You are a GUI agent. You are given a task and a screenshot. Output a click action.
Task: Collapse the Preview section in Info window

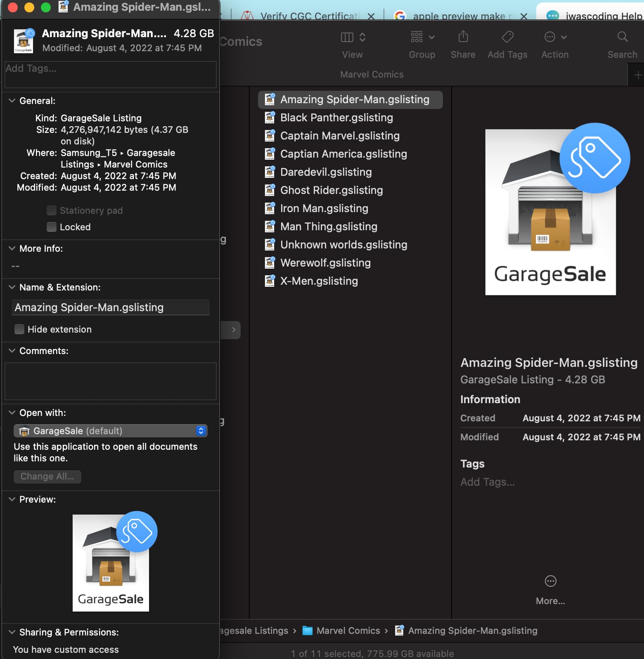[x=12, y=499]
